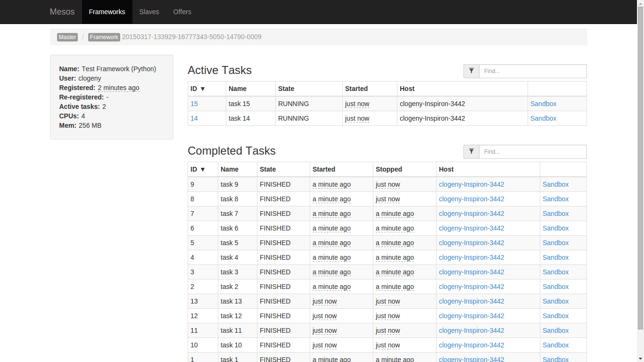Type in the Active Tasks Find field

[x=533, y=71]
